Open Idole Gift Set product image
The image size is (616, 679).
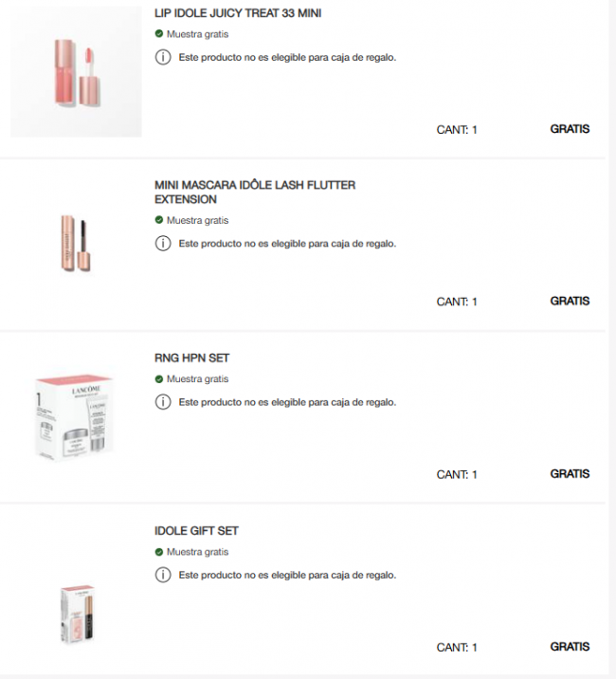pos(76,614)
